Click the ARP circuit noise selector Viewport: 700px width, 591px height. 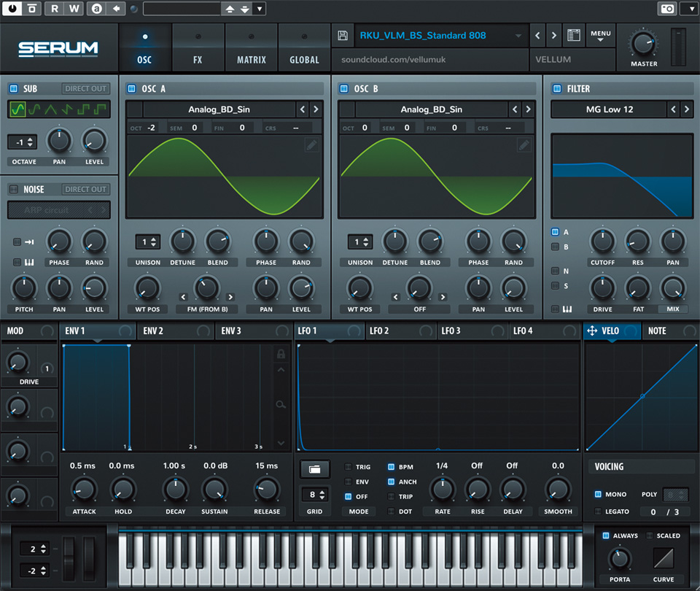point(58,210)
